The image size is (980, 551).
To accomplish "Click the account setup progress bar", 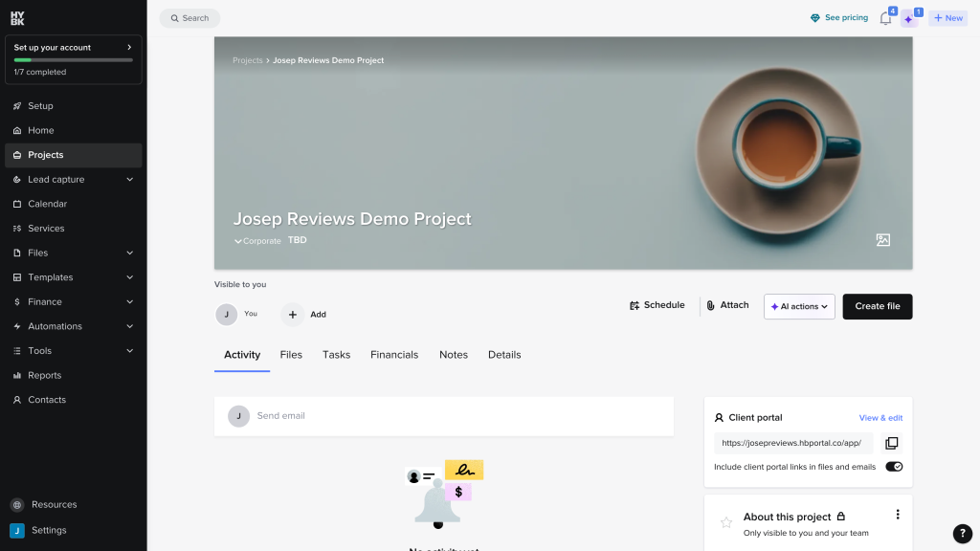I will [x=73, y=60].
